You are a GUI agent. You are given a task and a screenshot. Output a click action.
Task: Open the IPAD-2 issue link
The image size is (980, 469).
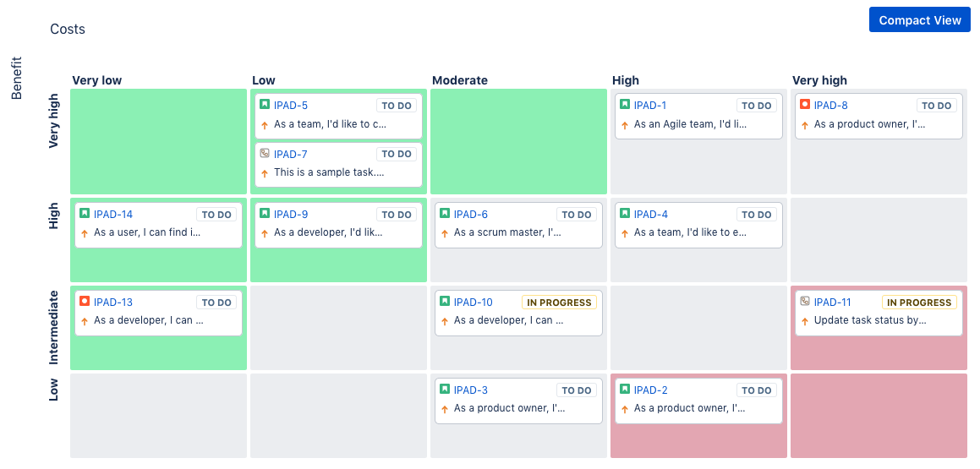pos(651,390)
